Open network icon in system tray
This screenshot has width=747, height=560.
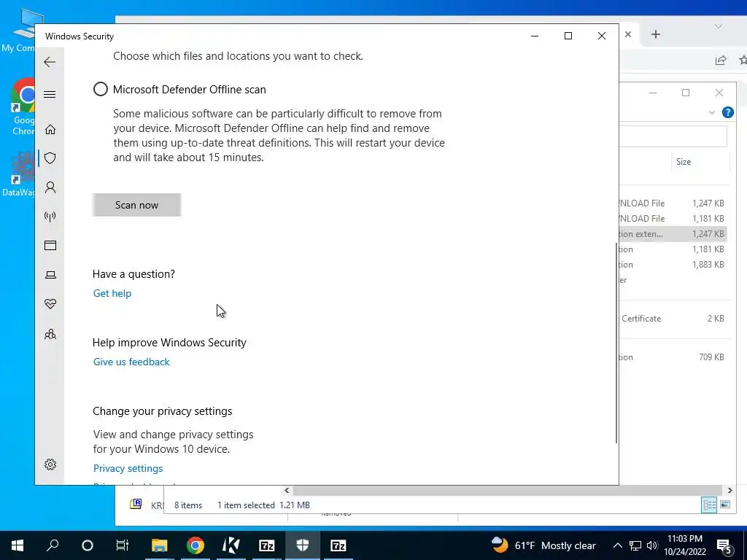pos(635,545)
